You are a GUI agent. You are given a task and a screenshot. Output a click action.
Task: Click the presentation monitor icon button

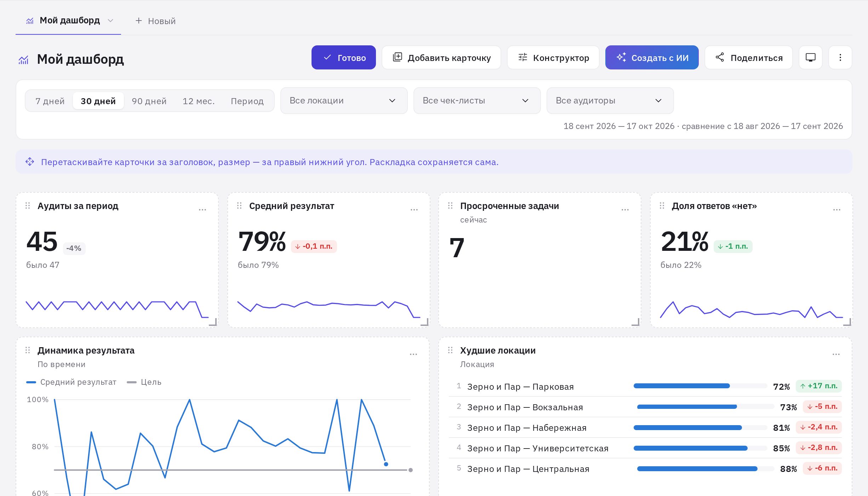coord(810,57)
